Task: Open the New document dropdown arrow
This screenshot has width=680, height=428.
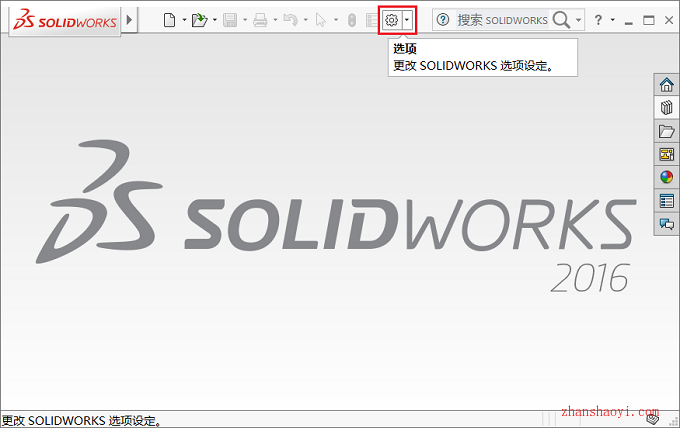Action: click(x=184, y=20)
